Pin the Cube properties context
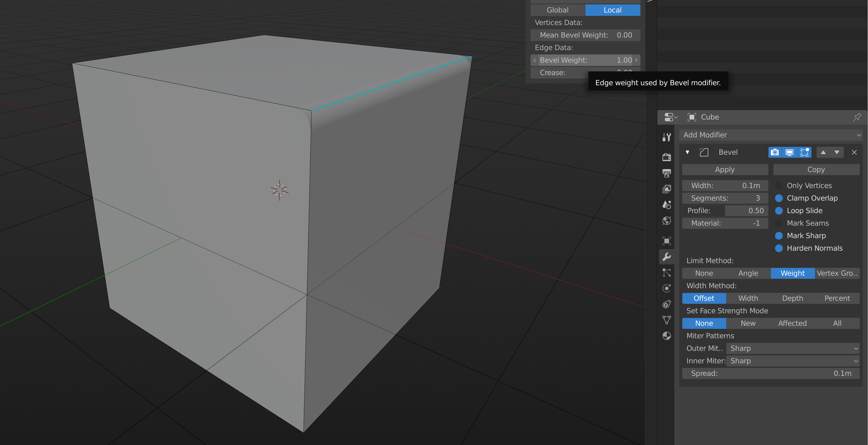868x445 pixels. [857, 117]
